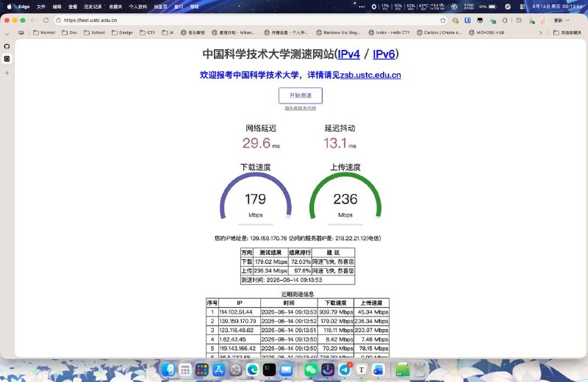Viewport: 588px width, 382px height.
Task: Open the 个人资料 menu
Action: (x=138, y=7)
